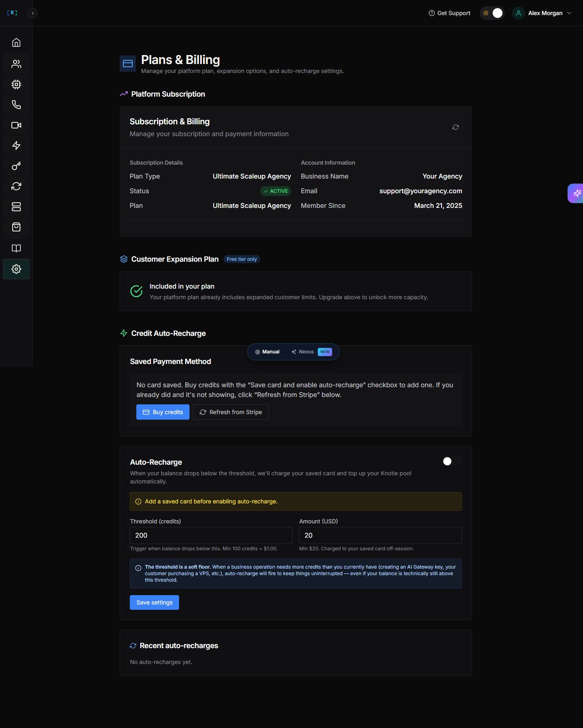Click the user avatar icon beside Alex Morgan
The image size is (583, 728).
point(519,13)
